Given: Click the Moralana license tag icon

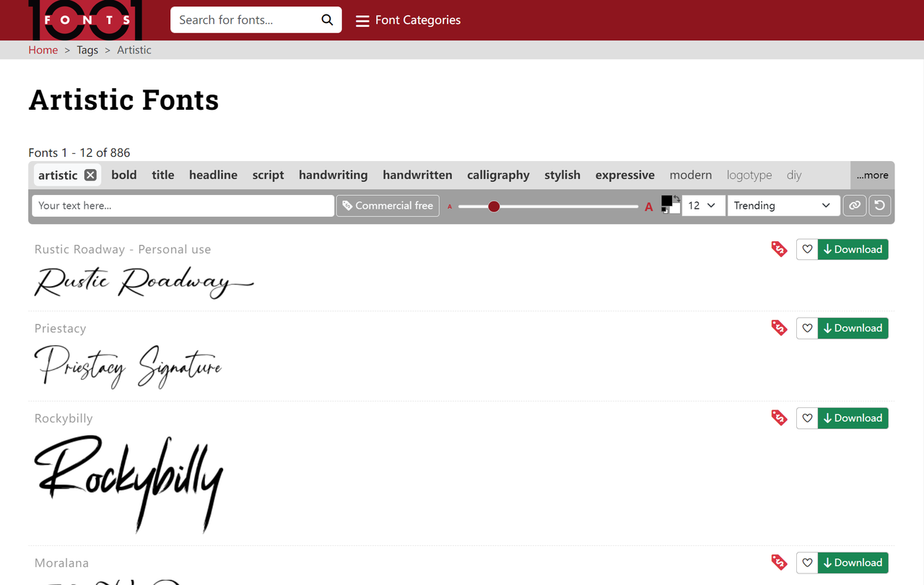Looking at the screenshot, I should pyautogui.click(x=779, y=563).
